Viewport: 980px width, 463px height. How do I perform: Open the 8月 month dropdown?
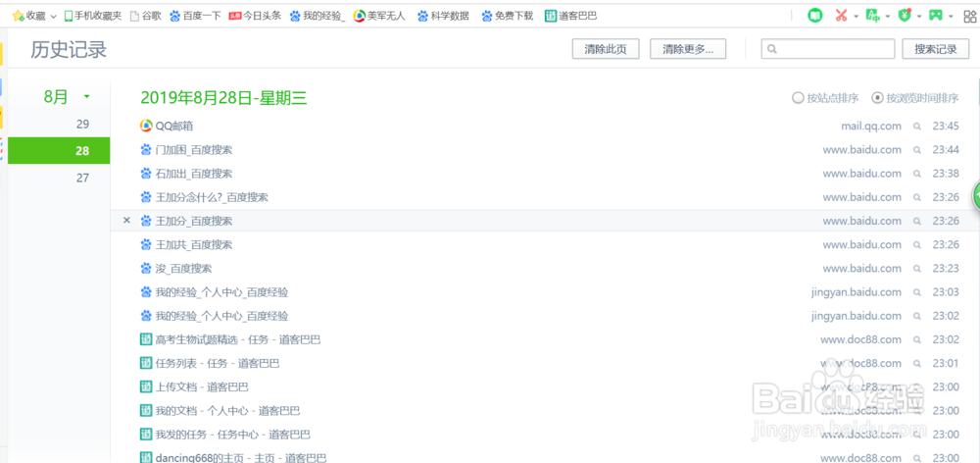86,96
